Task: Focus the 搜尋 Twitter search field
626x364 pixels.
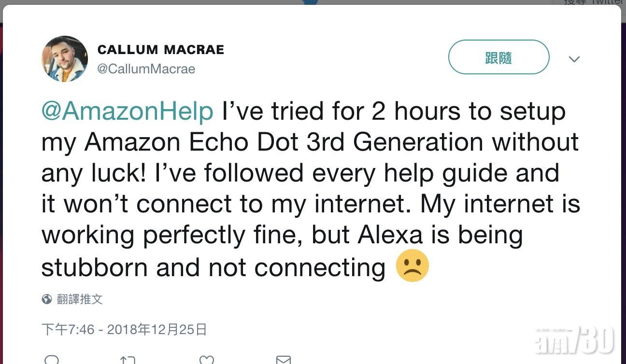Action: [593, 2]
